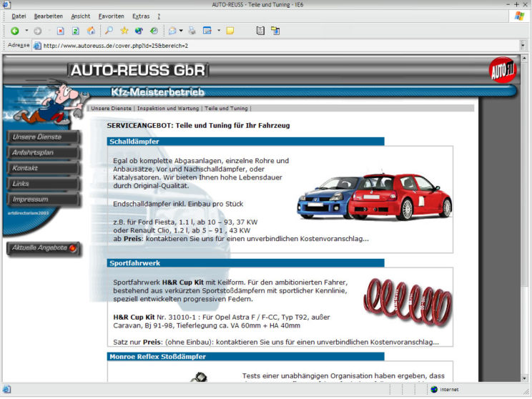The height and width of the screenshot is (399, 532).
Task: Open the Anfahrtsplan sidebar button
Action: click(43, 153)
